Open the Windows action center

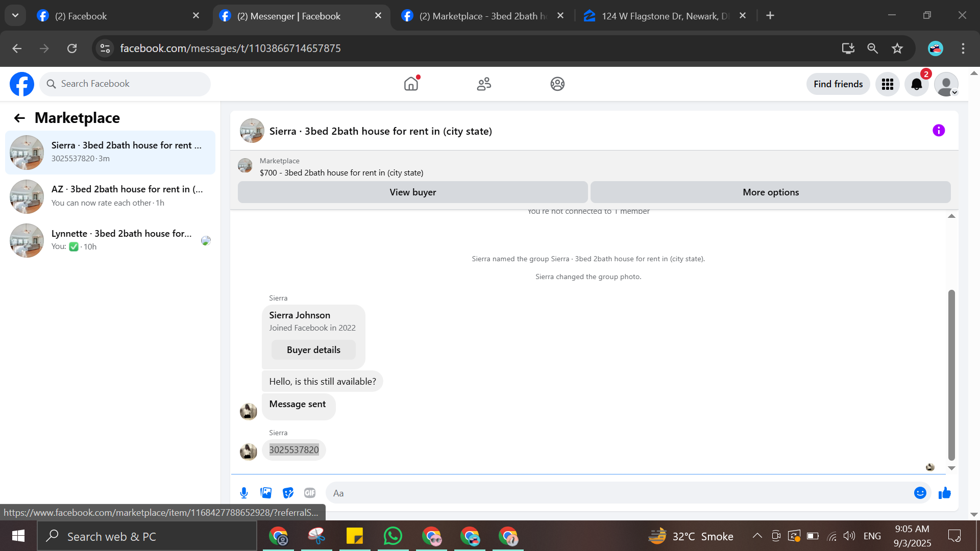pos(954,536)
